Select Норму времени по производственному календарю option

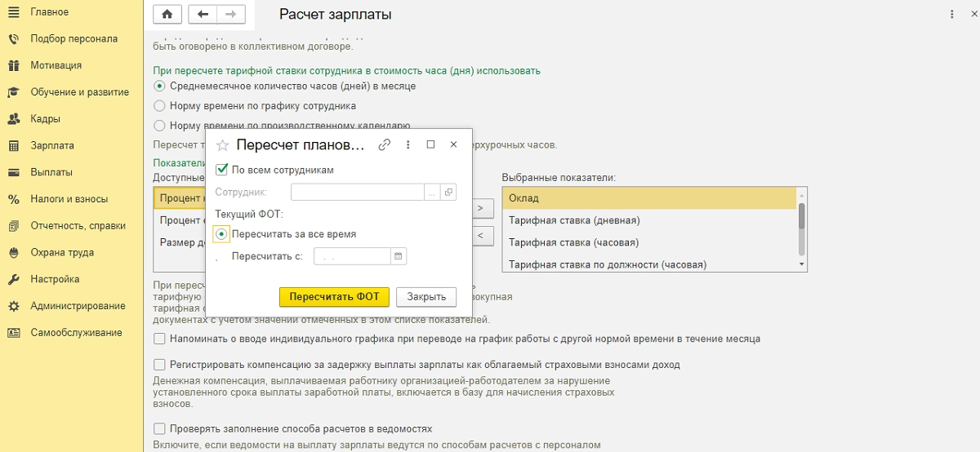point(160,126)
